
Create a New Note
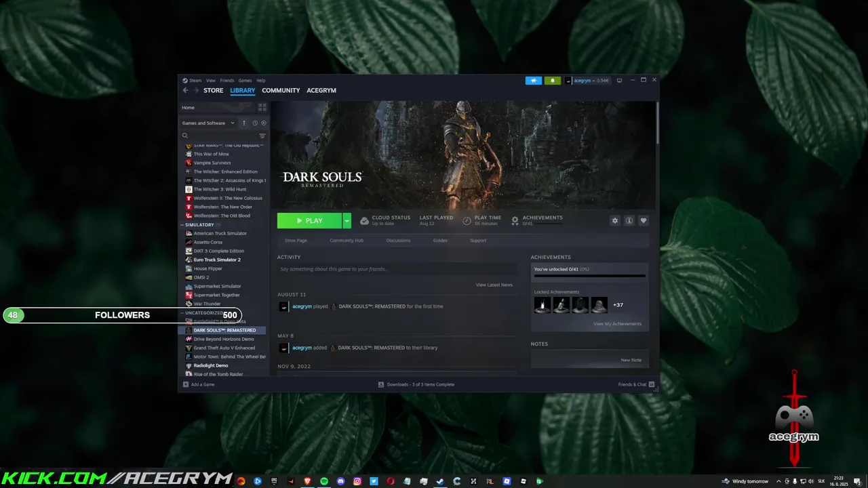[x=631, y=360]
